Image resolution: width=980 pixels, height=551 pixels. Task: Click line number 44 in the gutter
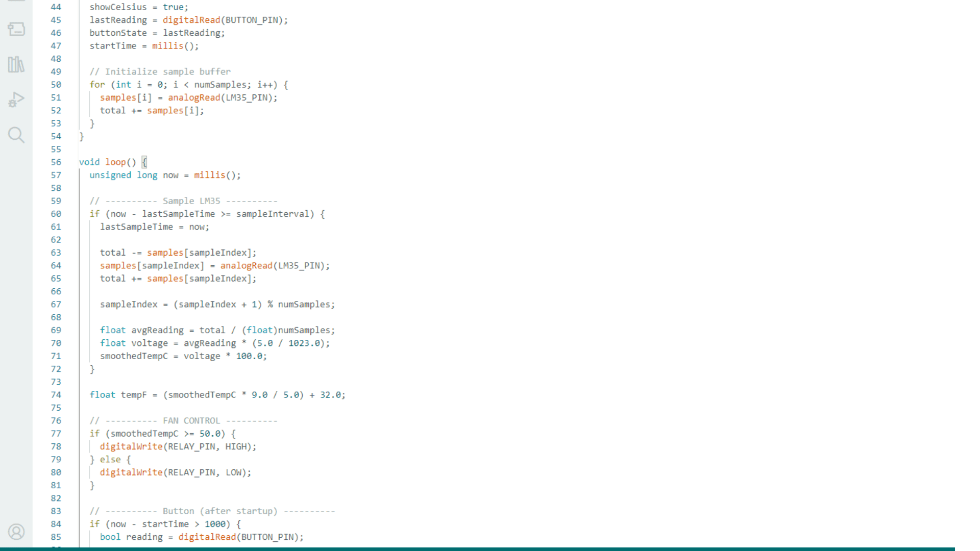point(56,7)
